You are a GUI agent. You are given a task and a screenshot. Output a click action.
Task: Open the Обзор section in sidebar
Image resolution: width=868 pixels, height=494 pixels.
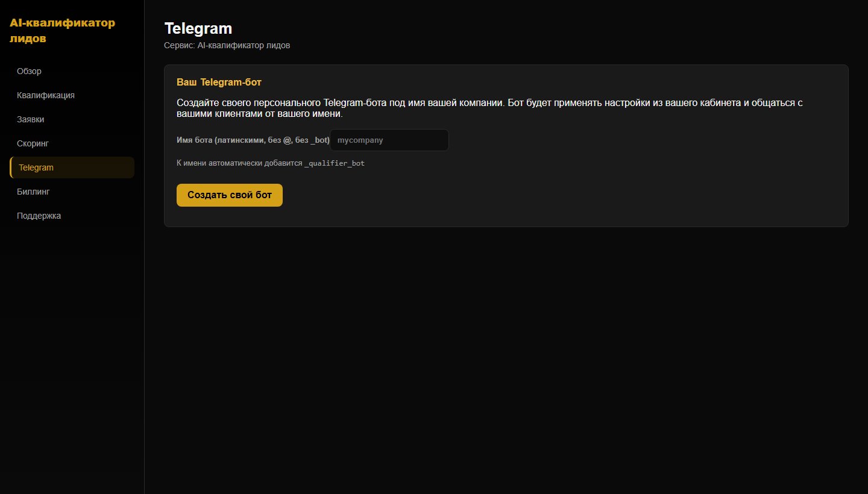click(72, 71)
